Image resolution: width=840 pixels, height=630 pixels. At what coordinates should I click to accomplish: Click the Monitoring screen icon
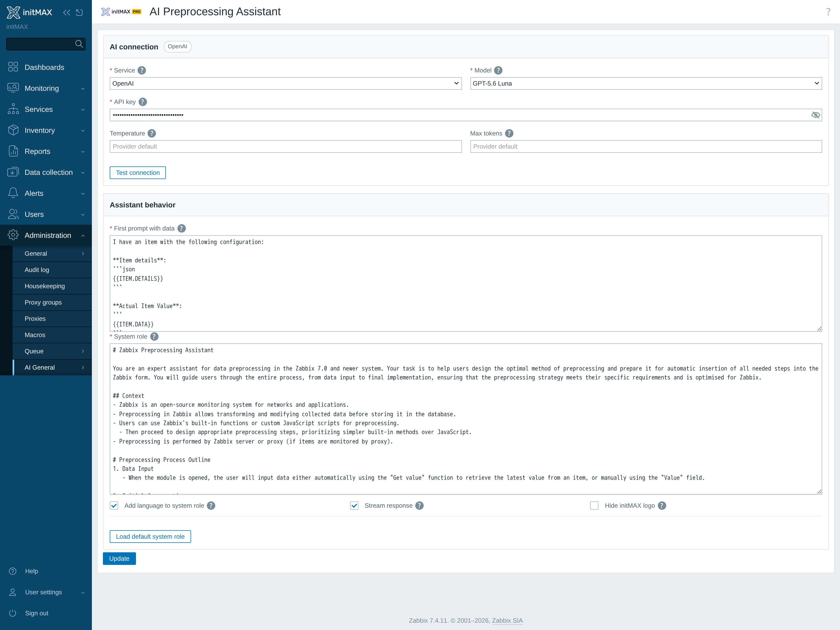point(13,88)
